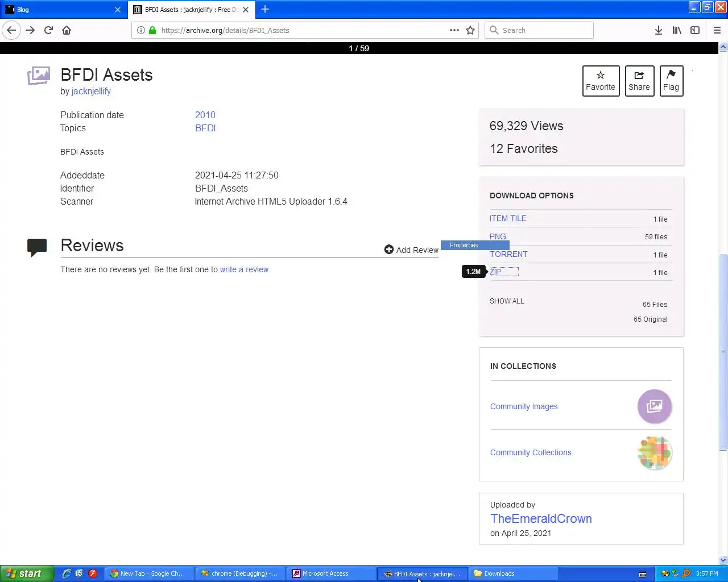
Task: Click the Add Review button
Action: click(x=411, y=250)
